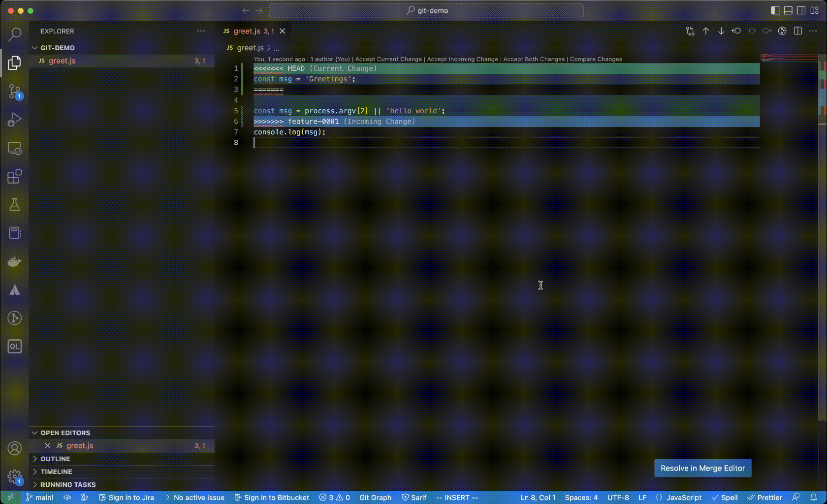Click Resolve in Merge Editor button
The height and width of the screenshot is (504, 827).
702,468
